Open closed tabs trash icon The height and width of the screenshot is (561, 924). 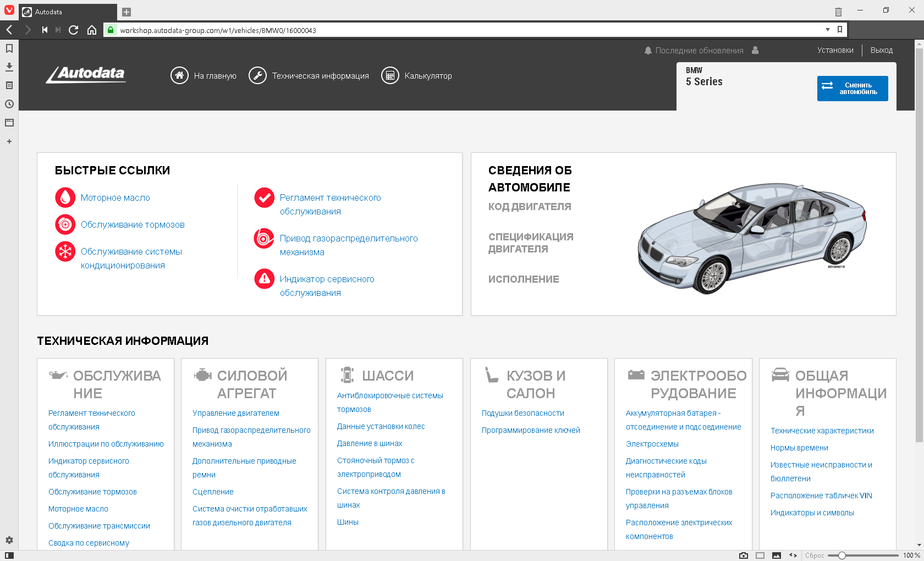(838, 12)
